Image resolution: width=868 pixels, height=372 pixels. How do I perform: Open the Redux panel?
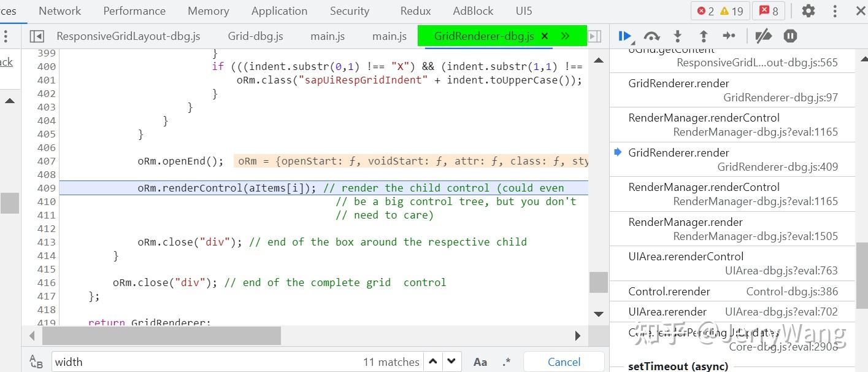point(415,11)
